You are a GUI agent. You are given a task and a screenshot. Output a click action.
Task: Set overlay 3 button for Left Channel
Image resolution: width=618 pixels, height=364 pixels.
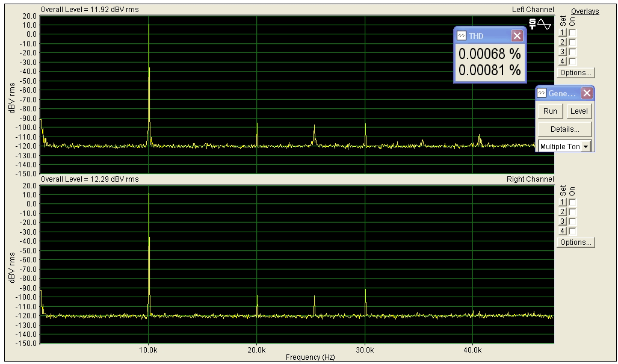pos(563,52)
